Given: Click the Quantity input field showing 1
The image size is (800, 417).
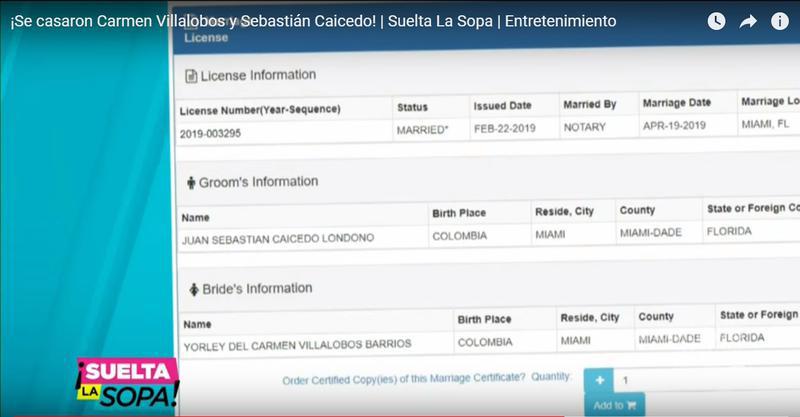Looking at the screenshot, I should [707, 379].
